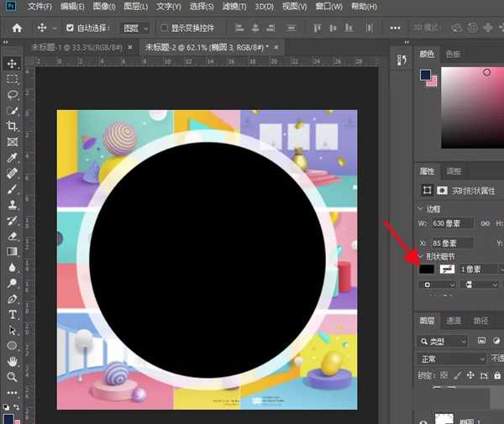Toggle the 自动选择 checkbox
This screenshot has height=424, width=504.
tap(70, 28)
